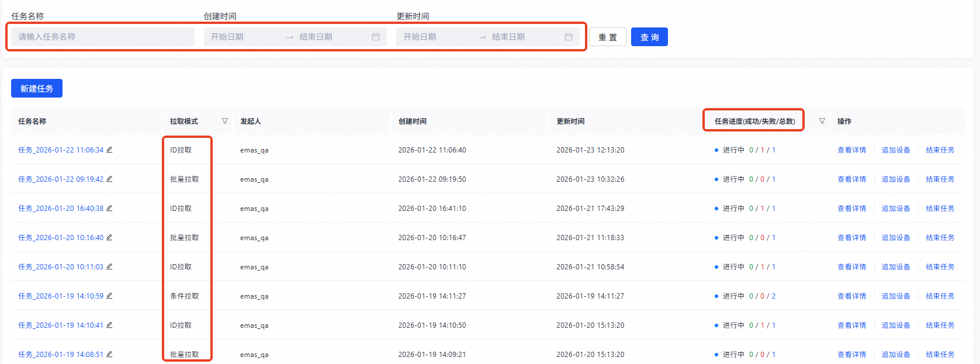
Task: Click edit pencil for 任务_2026-01-19 14:10:59
Action: [109, 296]
